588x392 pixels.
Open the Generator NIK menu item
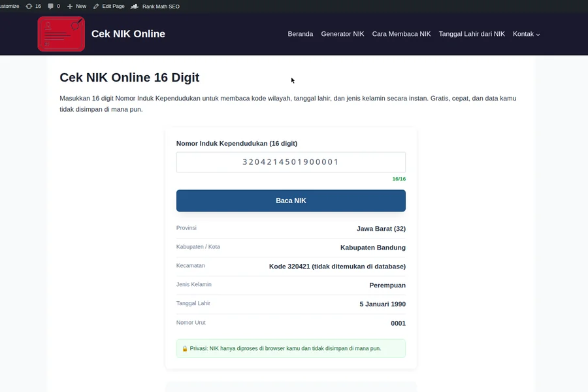pyautogui.click(x=342, y=34)
